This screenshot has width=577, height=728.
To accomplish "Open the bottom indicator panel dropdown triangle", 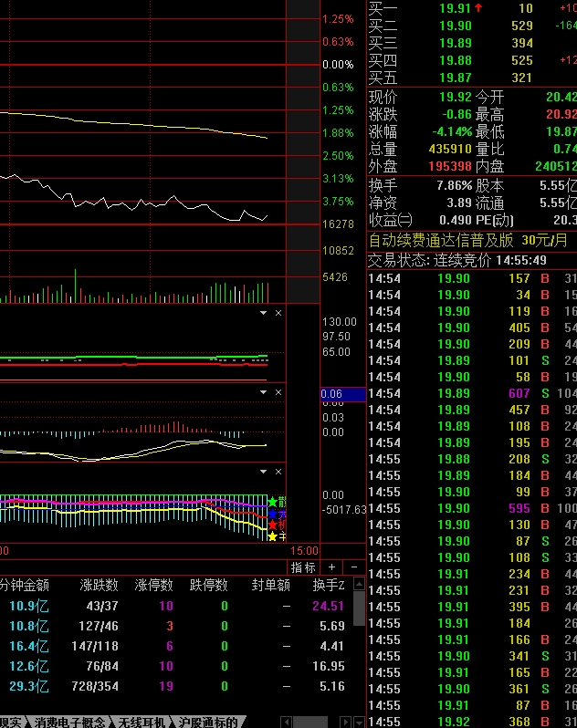I will pos(264,472).
